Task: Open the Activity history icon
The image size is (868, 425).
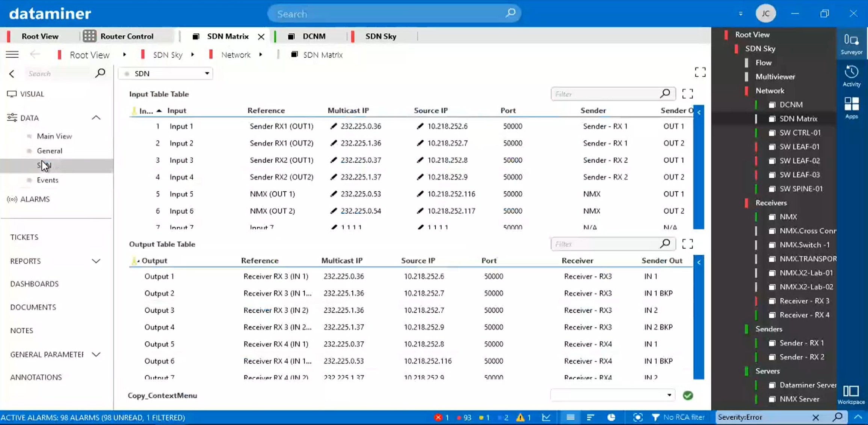Action: pos(851,76)
